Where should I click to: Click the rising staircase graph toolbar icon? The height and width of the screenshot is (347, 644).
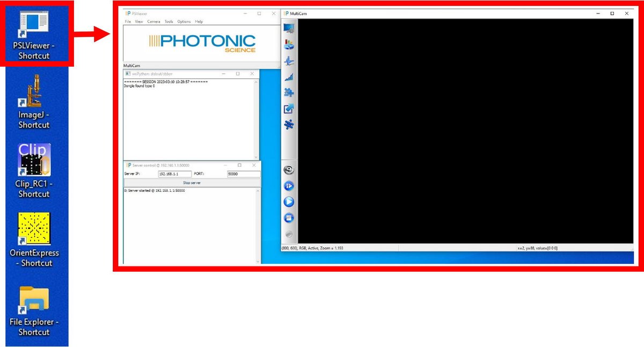289,77
